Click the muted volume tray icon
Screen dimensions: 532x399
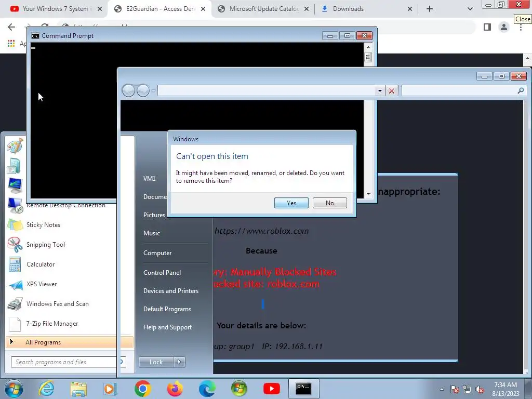(480, 389)
